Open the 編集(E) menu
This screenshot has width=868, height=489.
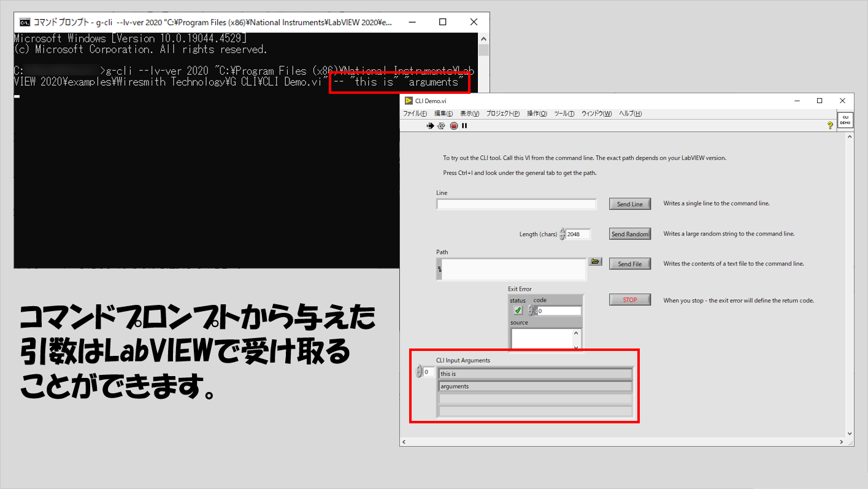click(444, 114)
